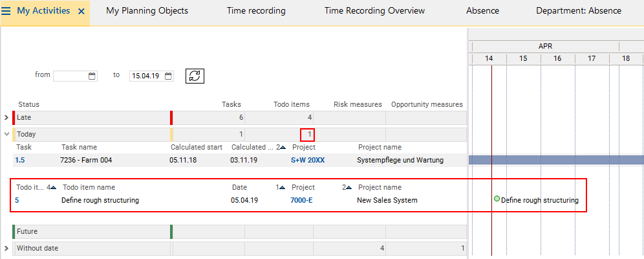
Task: Click the Tasks column header
Action: point(231,104)
